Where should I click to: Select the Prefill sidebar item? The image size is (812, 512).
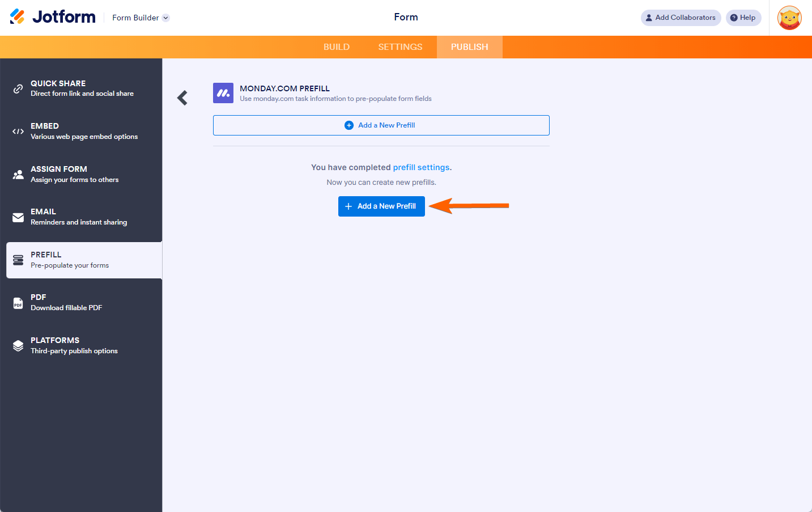pyautogui.click(x=84, y=260)
